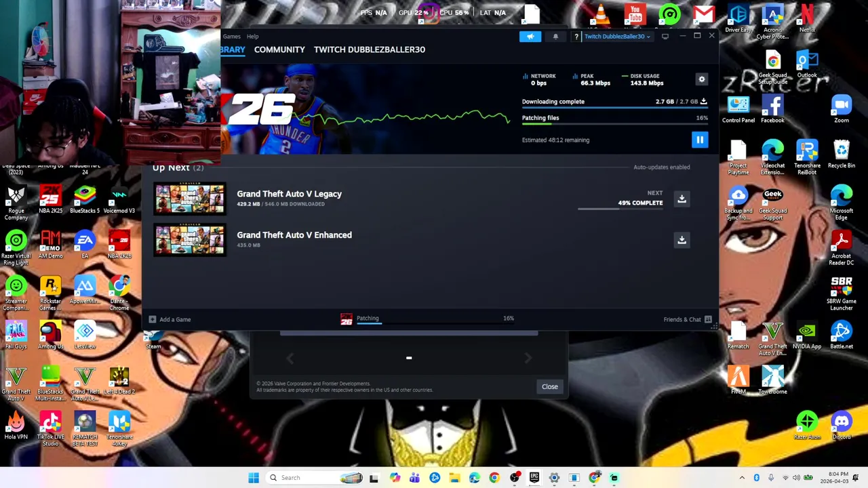The height and width of the screenshot is (488, 868).
Task: Open the Help menu in Steam
Action: (252, 37)
